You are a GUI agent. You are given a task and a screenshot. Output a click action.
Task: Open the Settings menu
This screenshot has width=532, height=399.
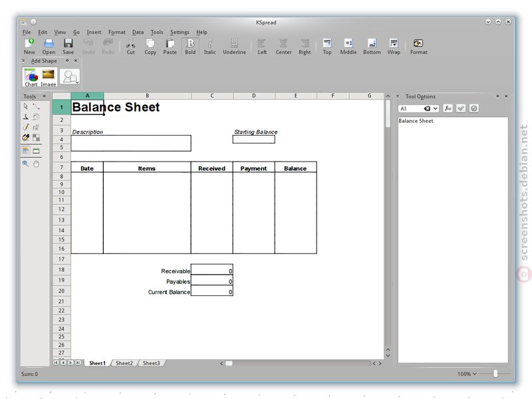(180, 32)
